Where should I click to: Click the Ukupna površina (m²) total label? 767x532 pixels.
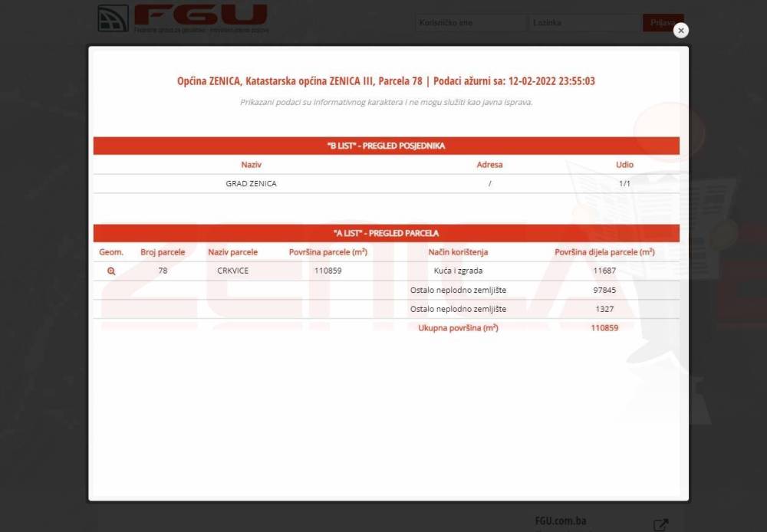pos(458,328)
